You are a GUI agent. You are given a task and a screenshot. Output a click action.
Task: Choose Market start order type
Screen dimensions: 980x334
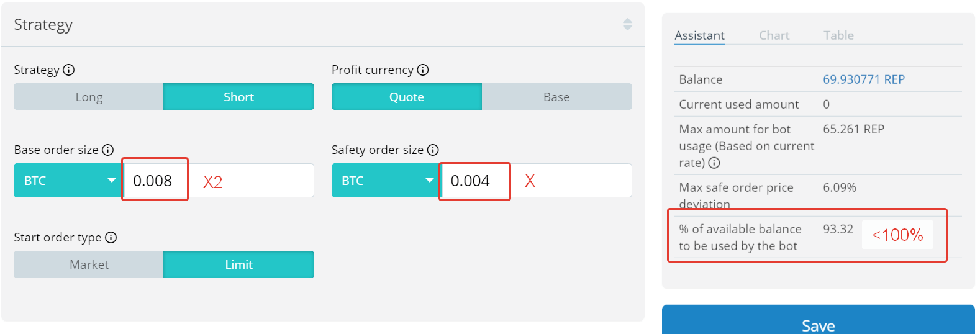click(x=89, y=264)
